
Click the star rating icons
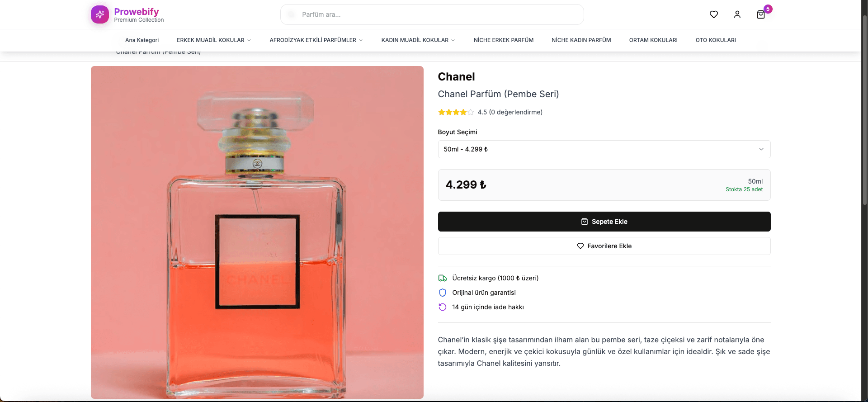click(x=456, y=112)
